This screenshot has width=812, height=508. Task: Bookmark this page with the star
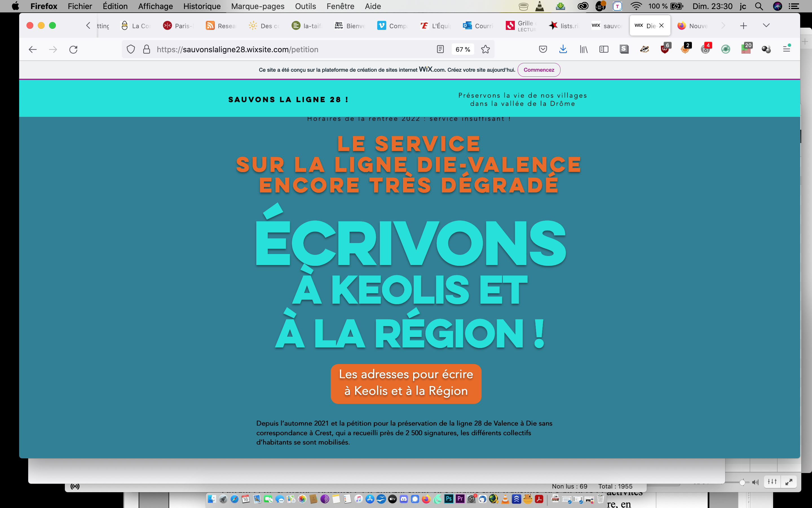click(485, 49)
